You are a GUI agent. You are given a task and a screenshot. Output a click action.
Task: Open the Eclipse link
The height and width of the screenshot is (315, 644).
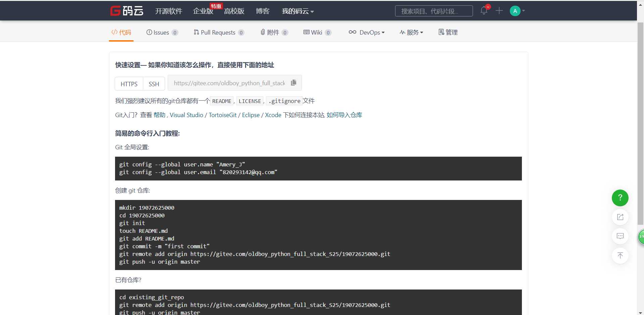(251, 115)
